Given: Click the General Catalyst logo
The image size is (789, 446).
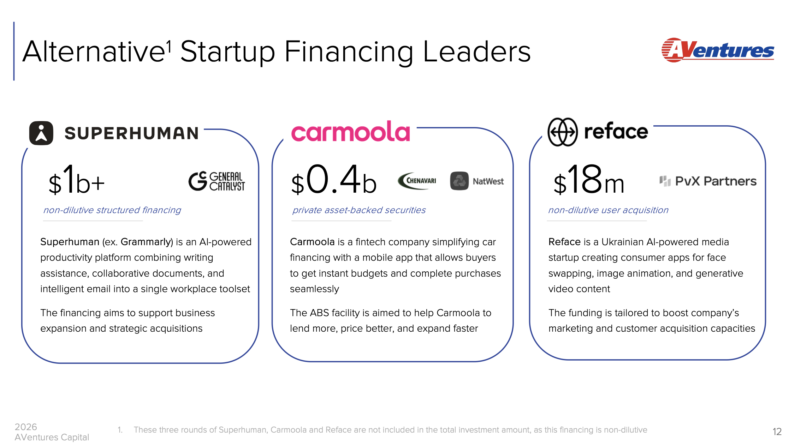Looking at the screenshot, I should click(x=217, y=181).
